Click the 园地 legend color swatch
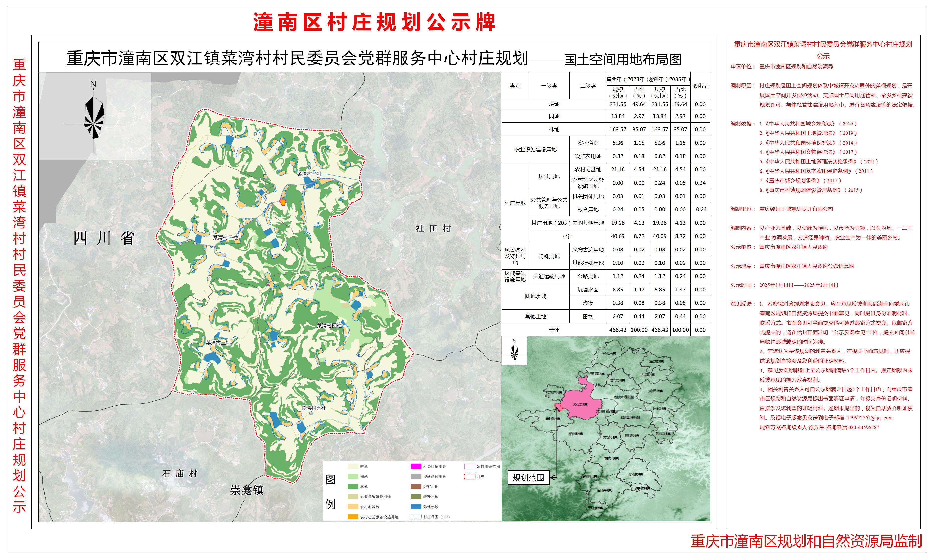The image size is (934, 560). pos(353,477)
